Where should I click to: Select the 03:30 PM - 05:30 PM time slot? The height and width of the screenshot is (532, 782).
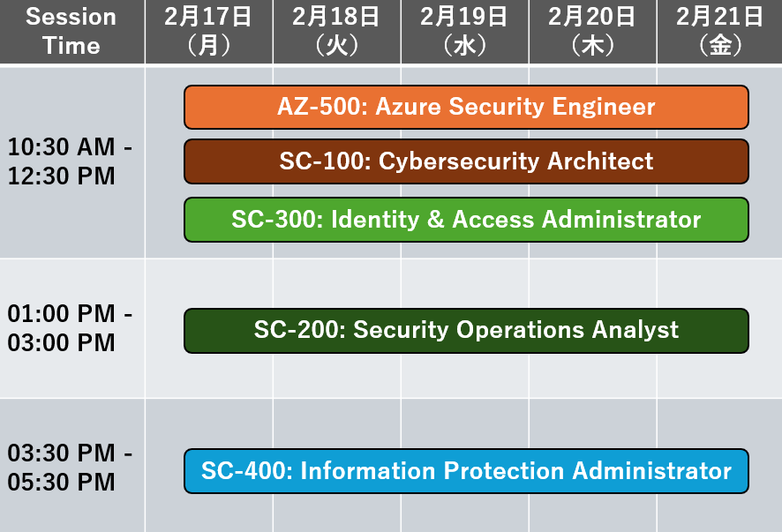click(x=71, y=468)
